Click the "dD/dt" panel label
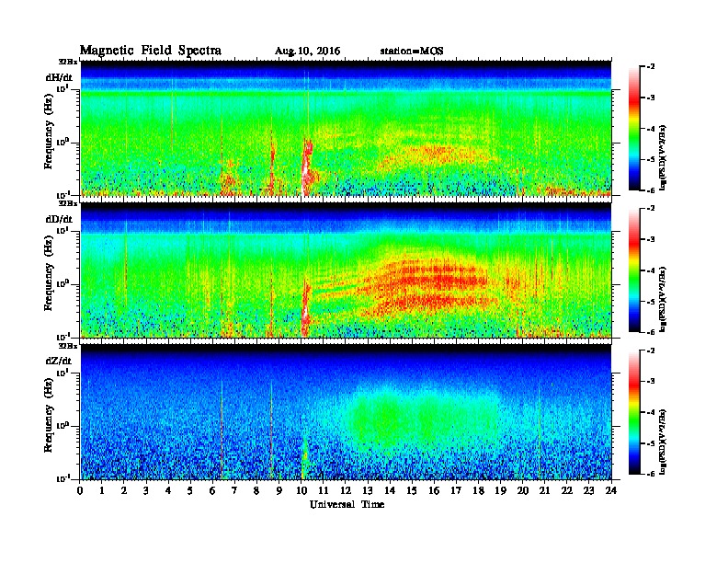The image size is (728, 563). 59,219
